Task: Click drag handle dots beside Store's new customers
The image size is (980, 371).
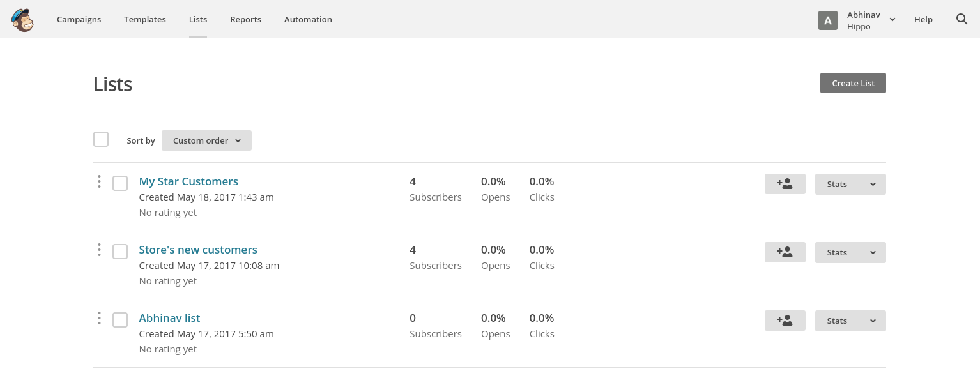Action: click(99, 250)
